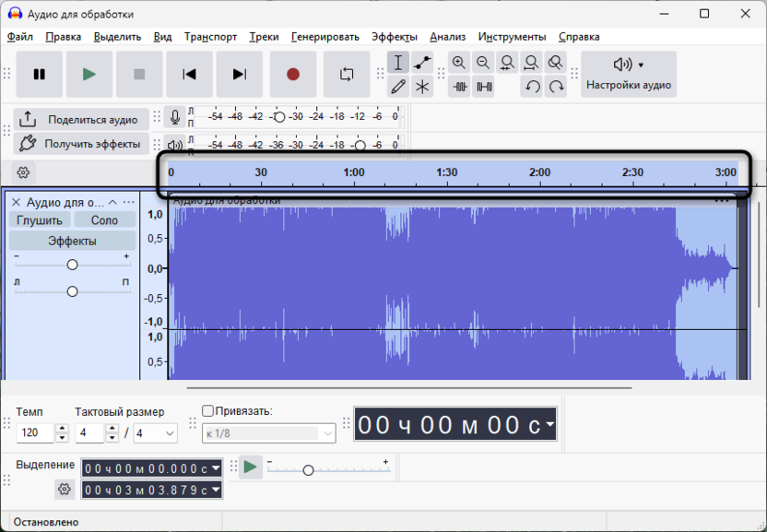The height and width of the screenshot is (532, 767).
Task: Click the track gain slider knob
Action: (72, 265)
